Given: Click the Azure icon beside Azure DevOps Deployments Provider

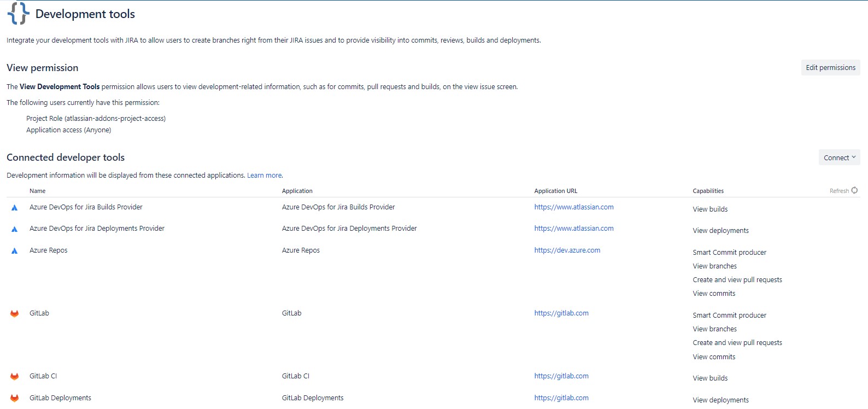Looking at the screenshot, I should pyautogui.click(x=15, y=229).
